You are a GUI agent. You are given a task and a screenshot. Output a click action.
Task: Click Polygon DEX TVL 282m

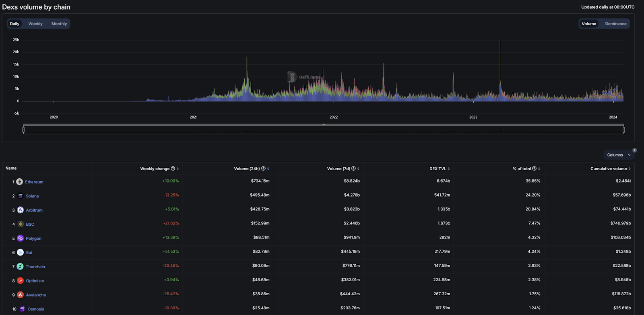pyautogui.click(x=445, y=237)
